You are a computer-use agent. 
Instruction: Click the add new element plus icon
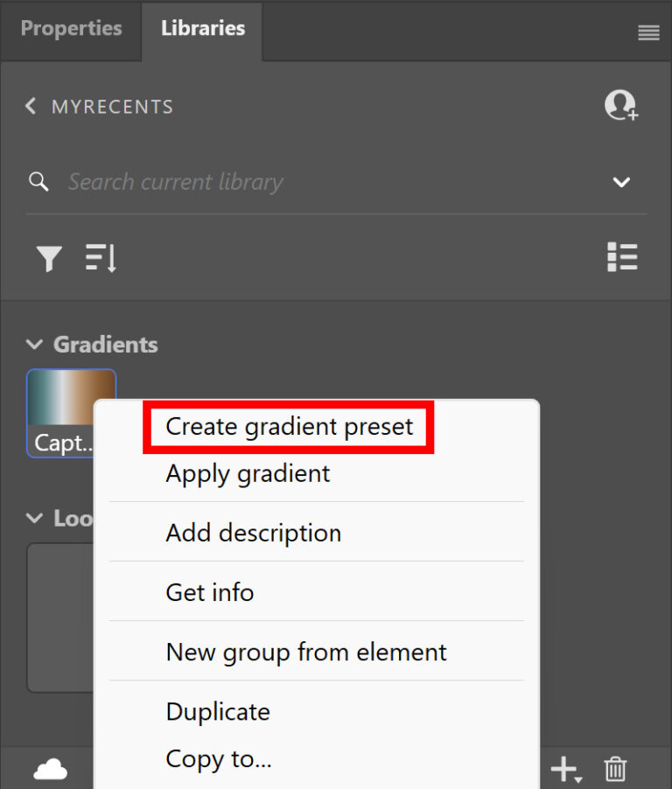(563, 767)
